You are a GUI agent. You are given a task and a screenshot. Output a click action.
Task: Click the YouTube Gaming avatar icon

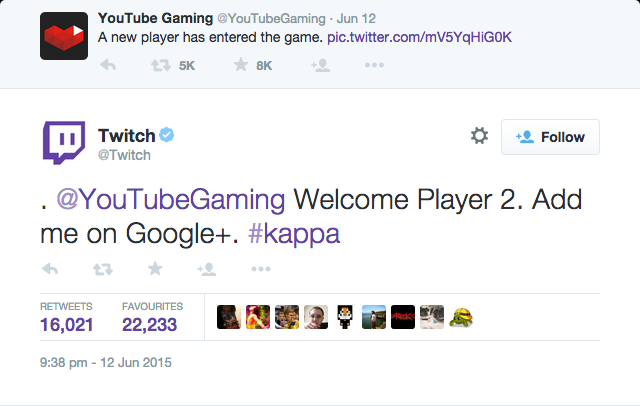pos(62,40)
